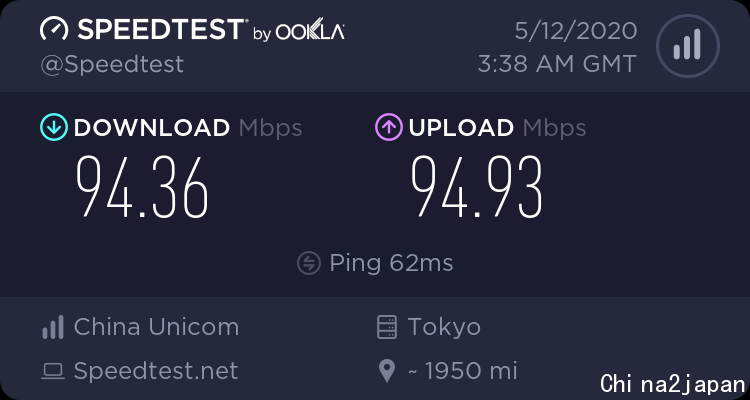This screenshot has height=400, width=750.
Task: Click the China Unicom signal bars icon
Action: coord(53,327)
